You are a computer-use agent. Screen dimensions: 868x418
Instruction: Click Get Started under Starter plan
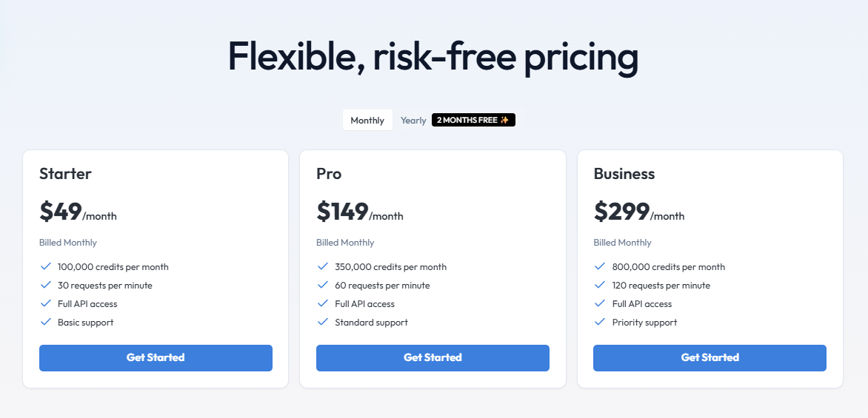tap(156, 358)
